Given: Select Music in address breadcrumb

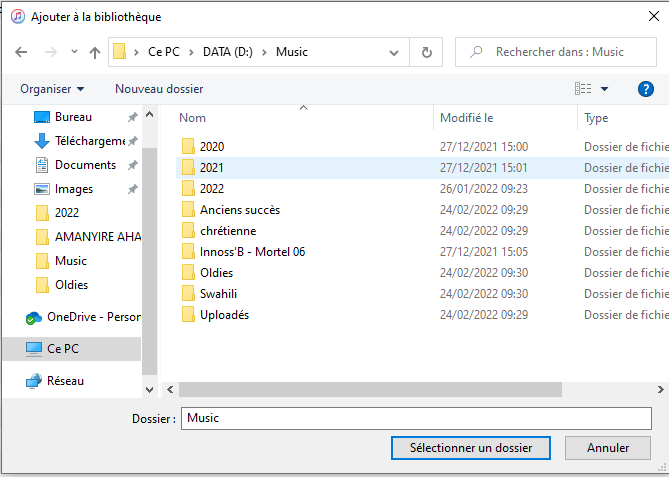Looking at the screenshot, I should pyautogui.click(x=292, y=52).
